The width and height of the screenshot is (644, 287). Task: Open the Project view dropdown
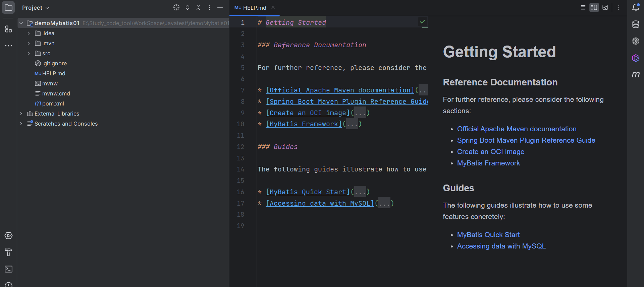(36, 8)
